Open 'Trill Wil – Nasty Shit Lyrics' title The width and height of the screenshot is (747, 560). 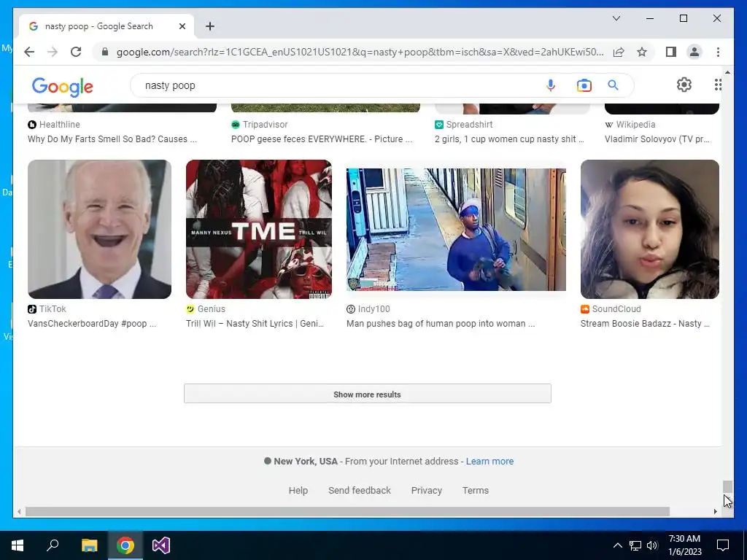(x=255, y=323)
